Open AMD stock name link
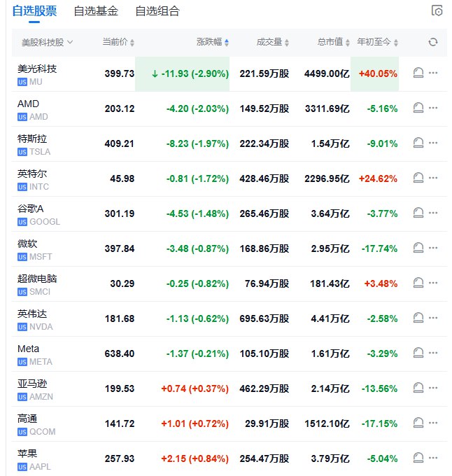Screen dimensions: 452x476 [x=28, y=104]
